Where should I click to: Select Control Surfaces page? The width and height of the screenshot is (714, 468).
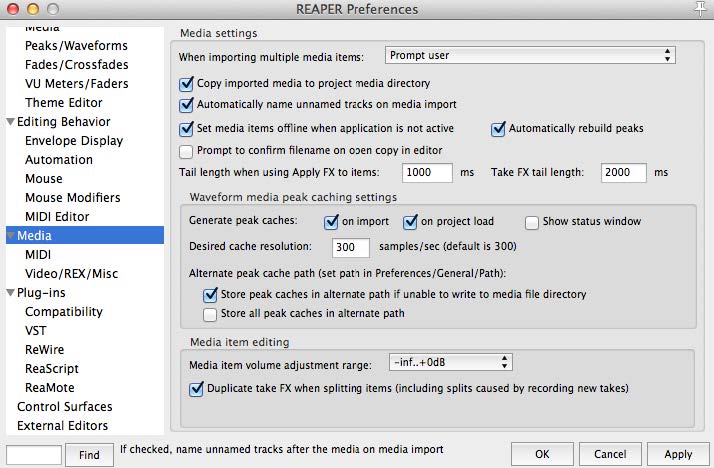point(65,407)
